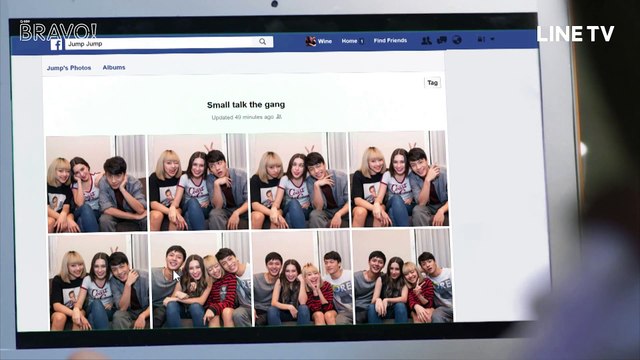
Task: Click the 'Updated 49 minutes ago' text
Action: click(243, 117)
